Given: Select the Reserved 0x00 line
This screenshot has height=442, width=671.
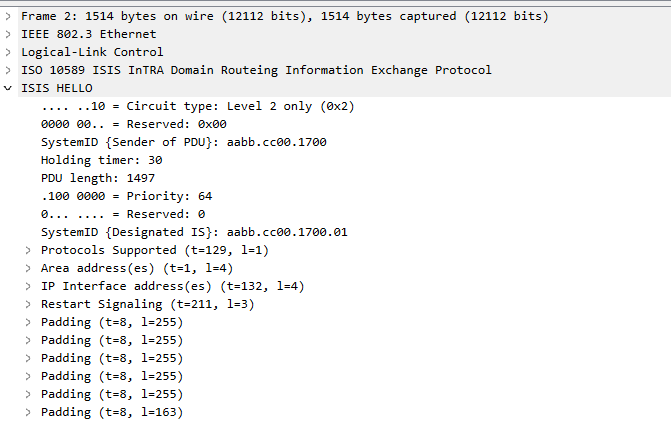Looking at the screenshot, I should [133, 124].
